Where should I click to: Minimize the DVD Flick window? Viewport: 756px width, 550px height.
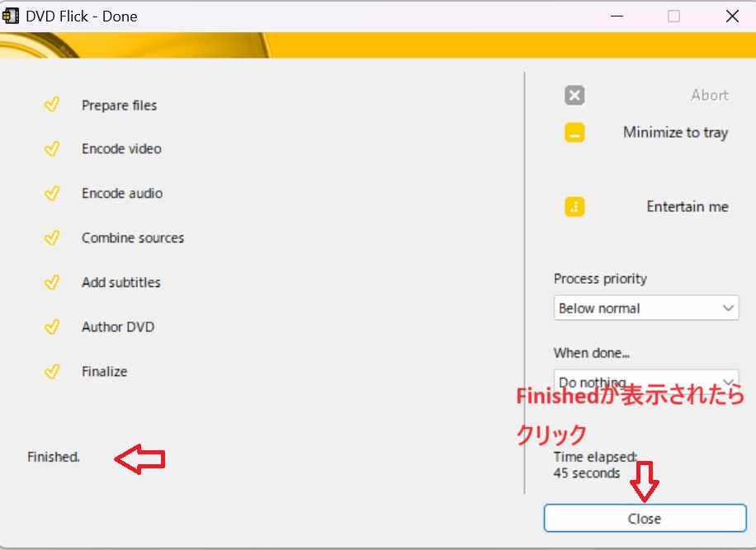[617, 16]
